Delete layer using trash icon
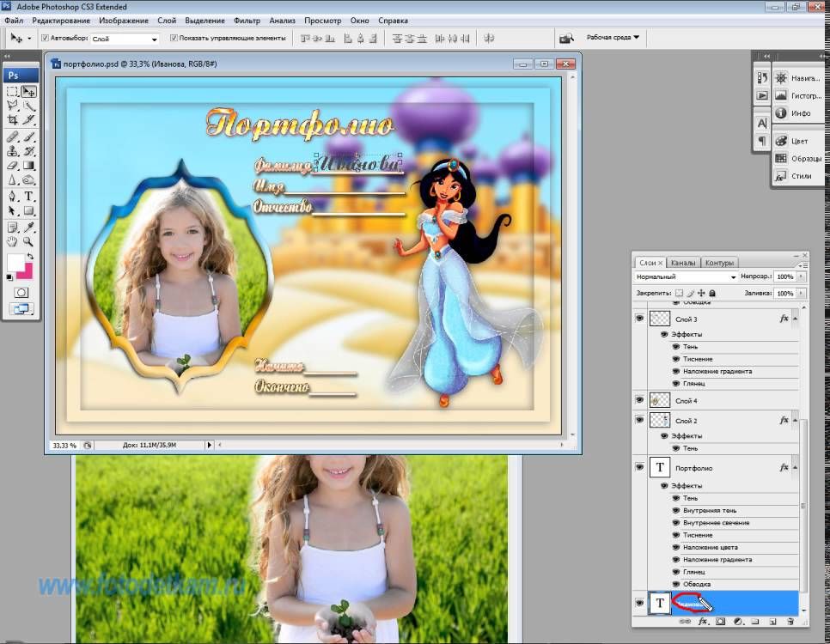Viewport: 830px width, 644px height. (x=790, y=622)
